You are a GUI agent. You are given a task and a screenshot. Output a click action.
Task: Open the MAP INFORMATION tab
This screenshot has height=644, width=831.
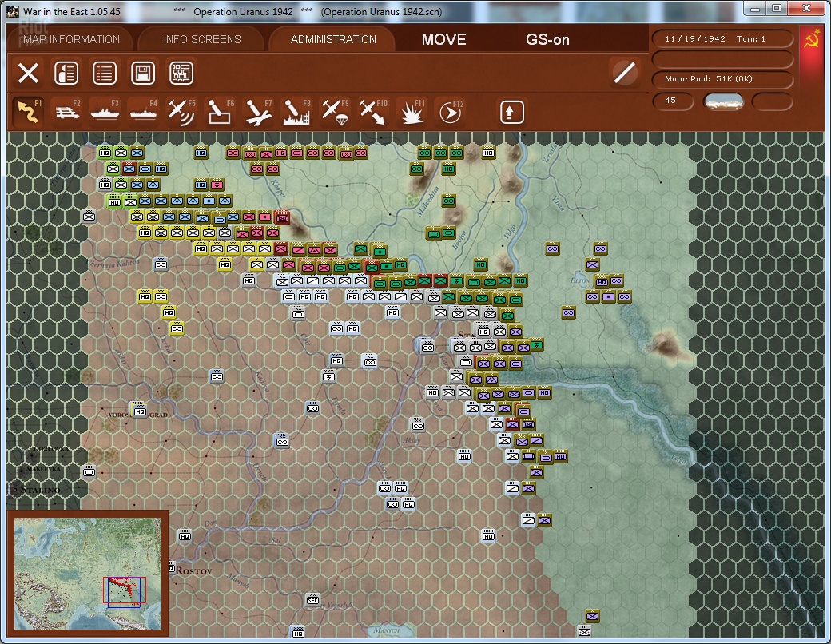[x=71, y=39]
